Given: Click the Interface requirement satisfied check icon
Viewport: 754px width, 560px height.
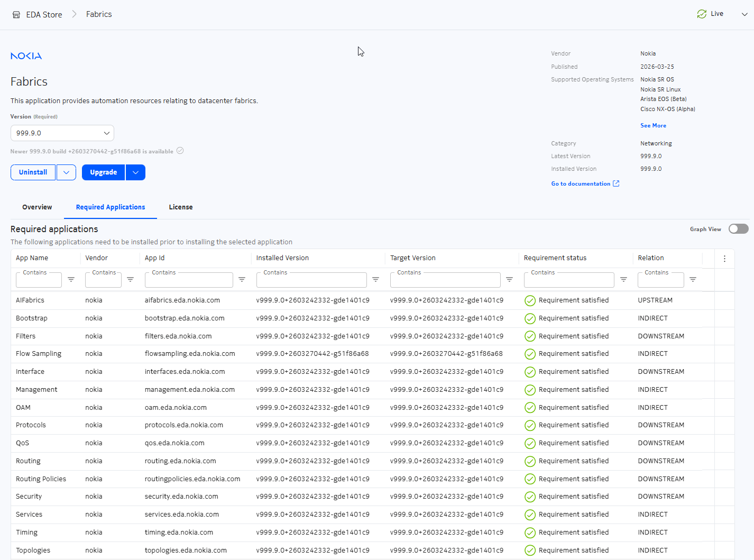Looking at the screenshot, I should pos(530,372).
